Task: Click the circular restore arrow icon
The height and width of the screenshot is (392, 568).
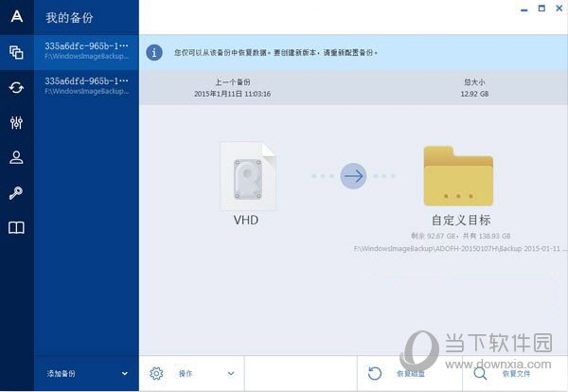Action: click(x=375, y=373)
